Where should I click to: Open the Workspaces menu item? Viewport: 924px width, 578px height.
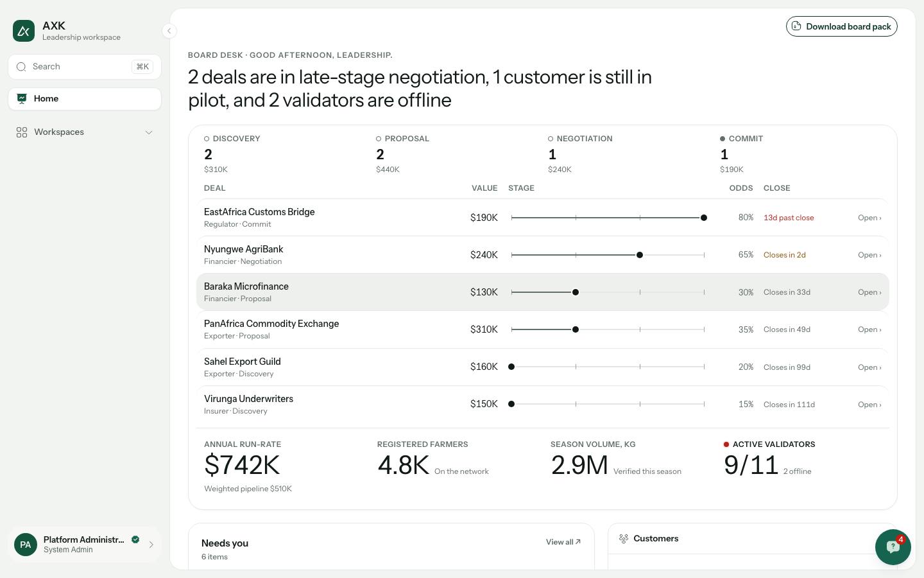pyautogui.click(x=85, y=132)
